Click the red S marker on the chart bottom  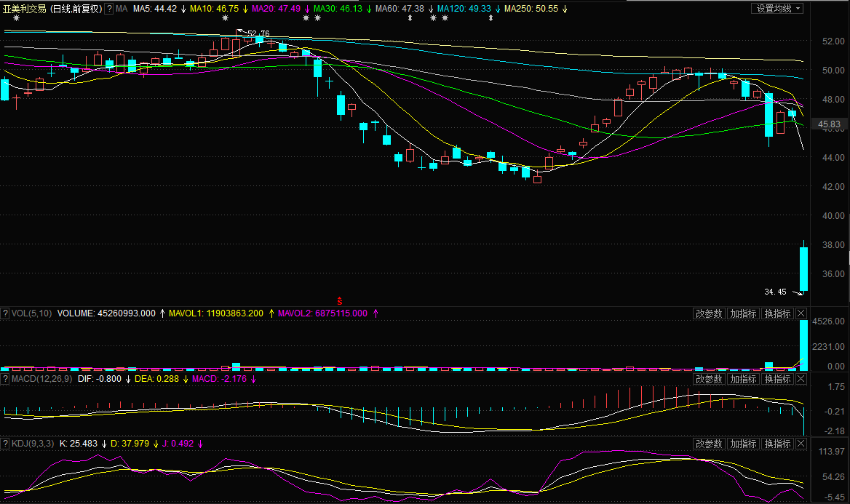(x=340, y=301)
